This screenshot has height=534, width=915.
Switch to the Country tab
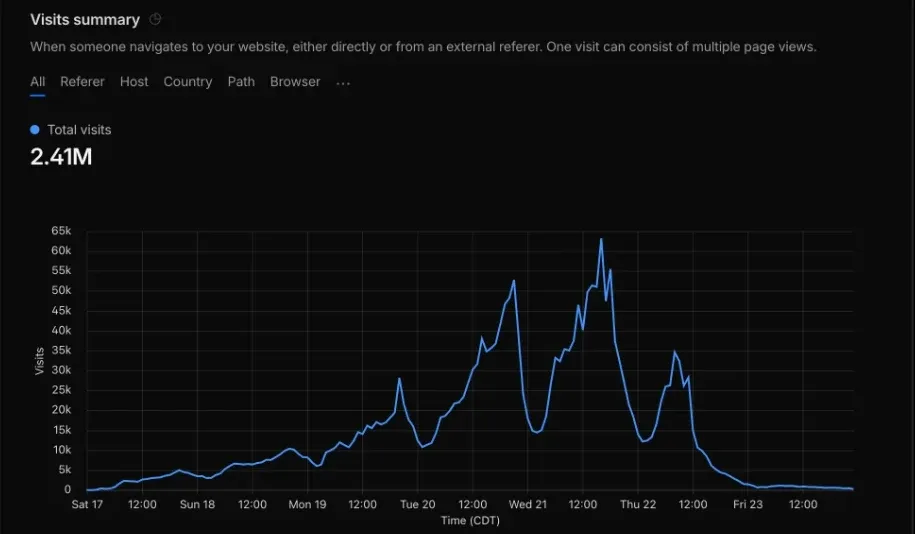[x=188, y=82]
